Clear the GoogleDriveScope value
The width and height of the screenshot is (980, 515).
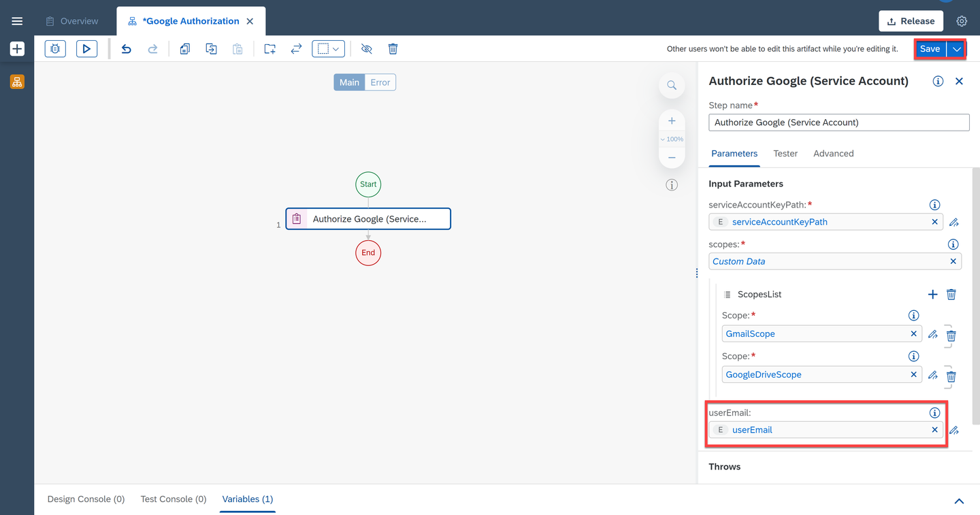[x=913, y=375]
